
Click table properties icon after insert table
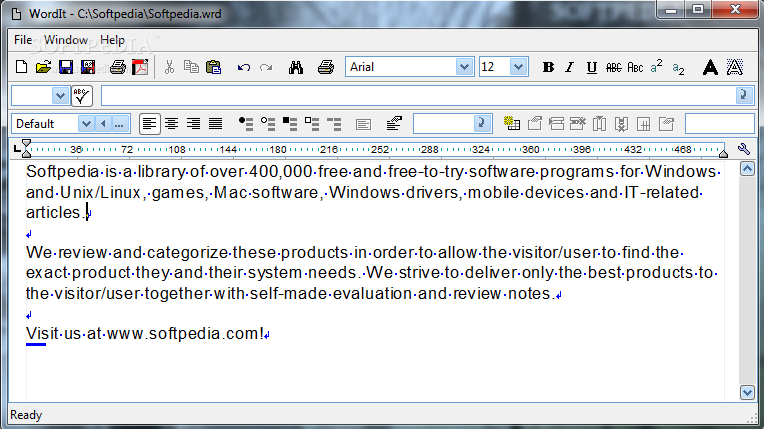(x=535, y=123)
